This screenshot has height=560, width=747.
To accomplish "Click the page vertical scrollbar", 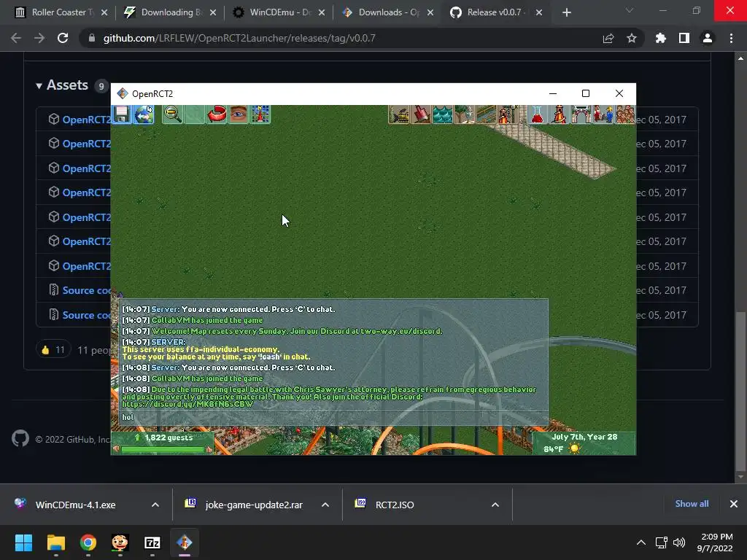I will pyautogui.click(x=740, y=391).
